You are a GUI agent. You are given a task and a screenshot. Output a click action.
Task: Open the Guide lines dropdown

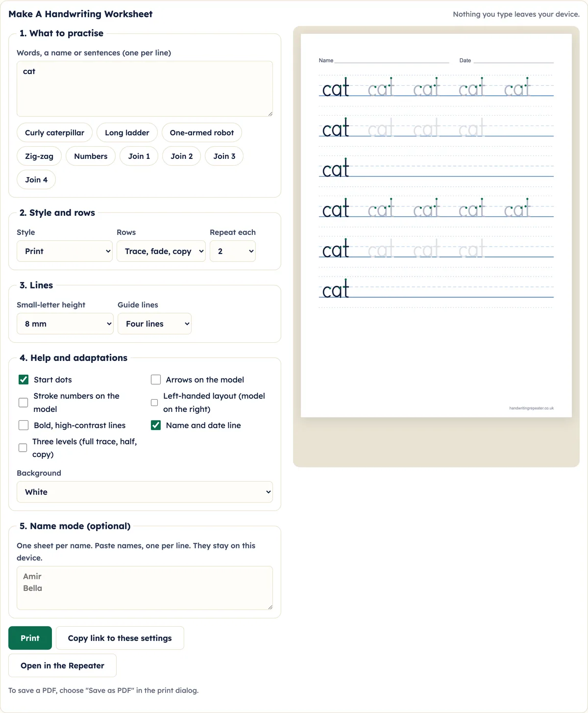pyautogui.click(x=154, y=324)
